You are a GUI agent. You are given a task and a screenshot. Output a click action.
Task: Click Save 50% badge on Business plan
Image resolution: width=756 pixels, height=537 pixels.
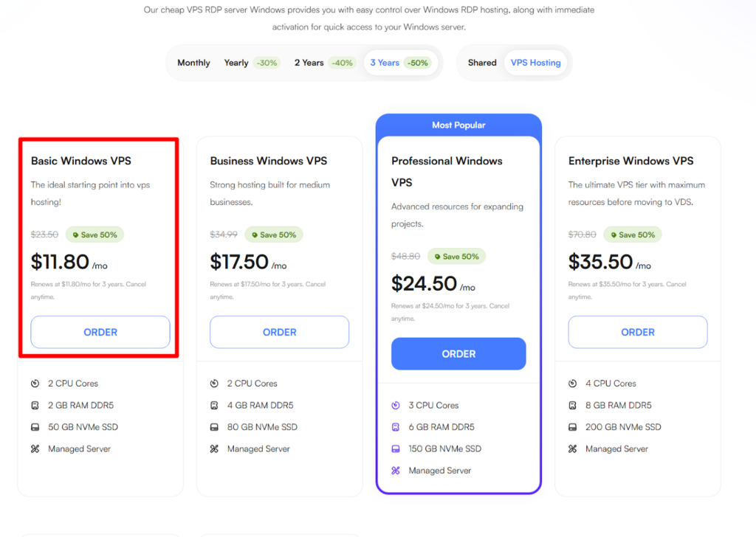point(274,235)
